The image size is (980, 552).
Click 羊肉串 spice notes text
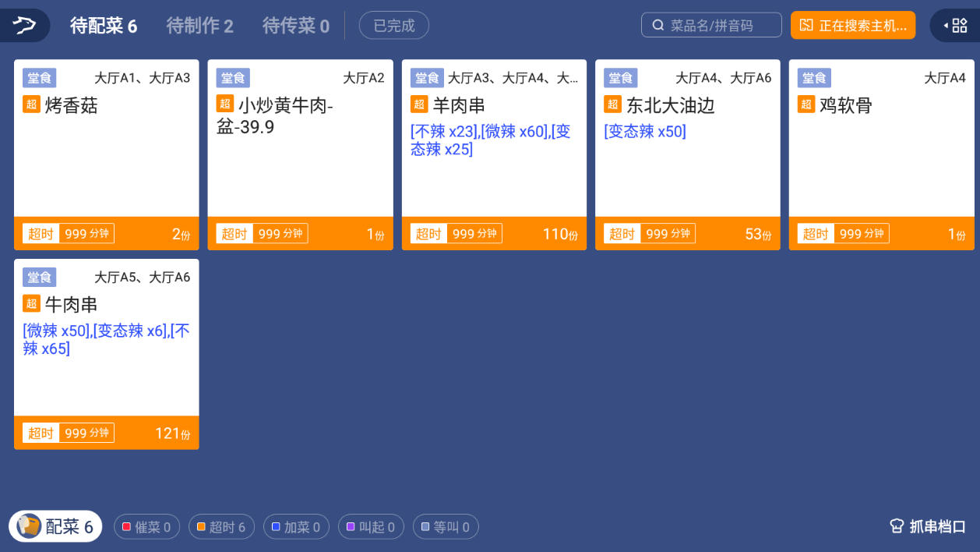(x=491, y=140)
